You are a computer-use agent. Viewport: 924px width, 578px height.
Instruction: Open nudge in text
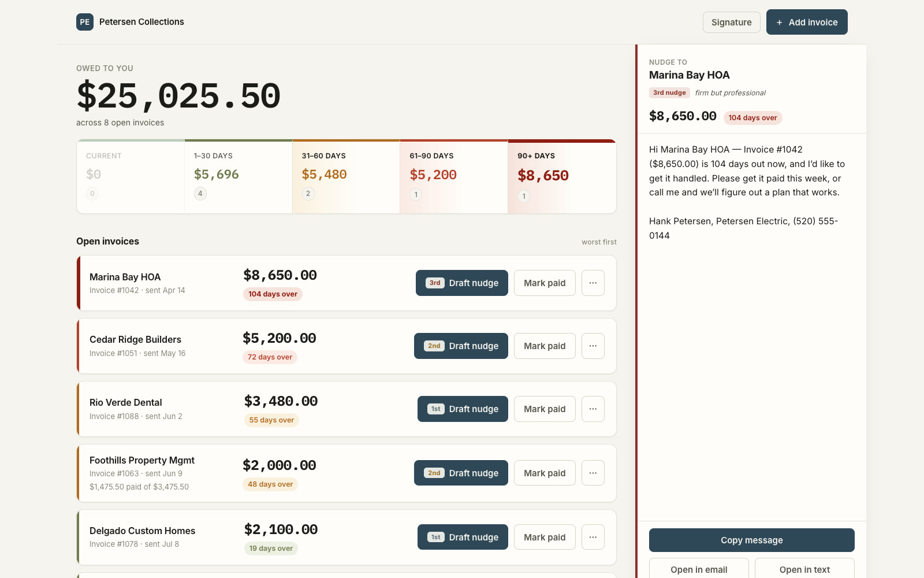(x=804, y=569)
